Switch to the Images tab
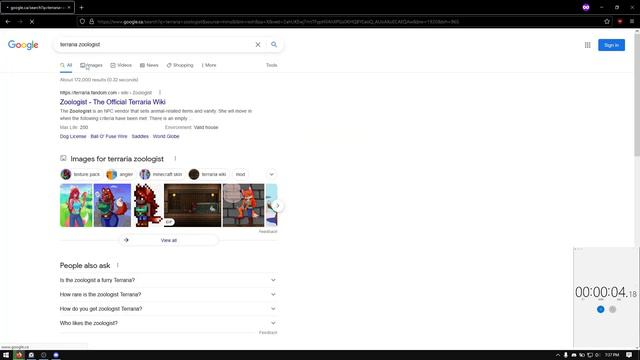The width and height of the screenshot is (640, 360). click(x=91, y=65)
